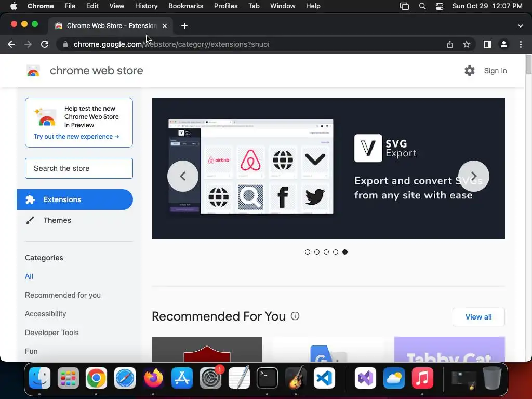Show info about Recommended For You
The image size is (532, 399).
point(295,316)
